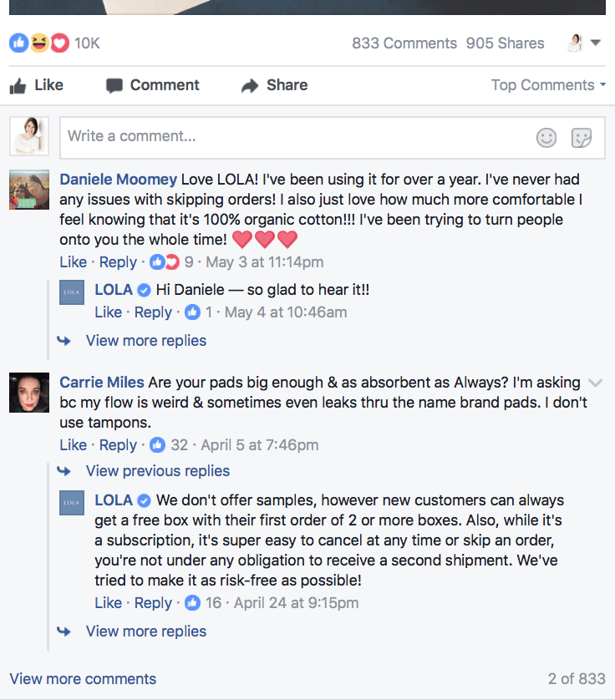615x700 pixels.
Task: Open the options chevron on Carrie Miles' comment
Action: (595, 383)
